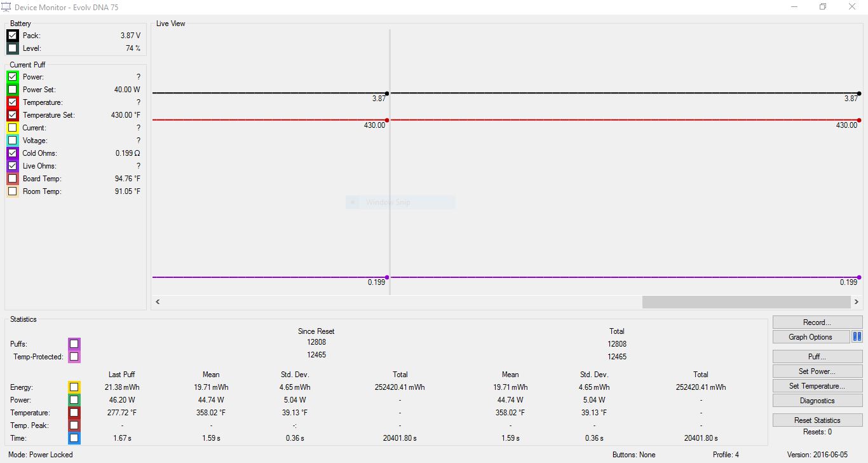This screenshot has width=868, height=463.
Task: Check the Puffs statistics checkbox
Action: click(74, 344)
